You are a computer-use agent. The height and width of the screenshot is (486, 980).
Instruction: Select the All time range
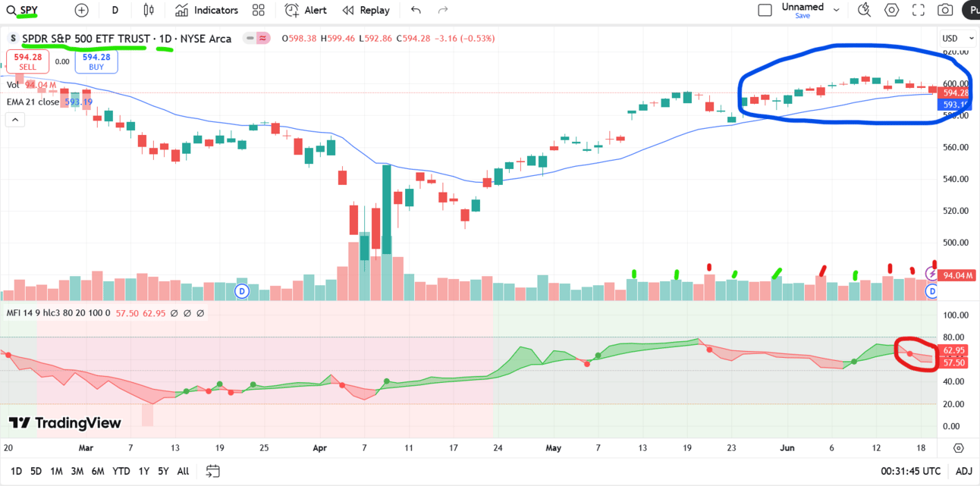pyautogui.click(x=183, y=471)
